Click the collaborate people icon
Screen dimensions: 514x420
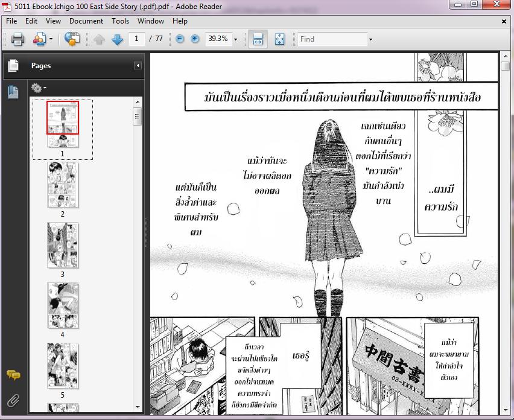click(39, 39)
